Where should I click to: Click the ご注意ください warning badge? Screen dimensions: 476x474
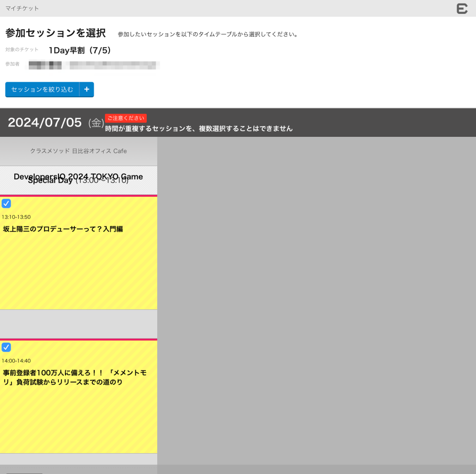click(125, 118)
